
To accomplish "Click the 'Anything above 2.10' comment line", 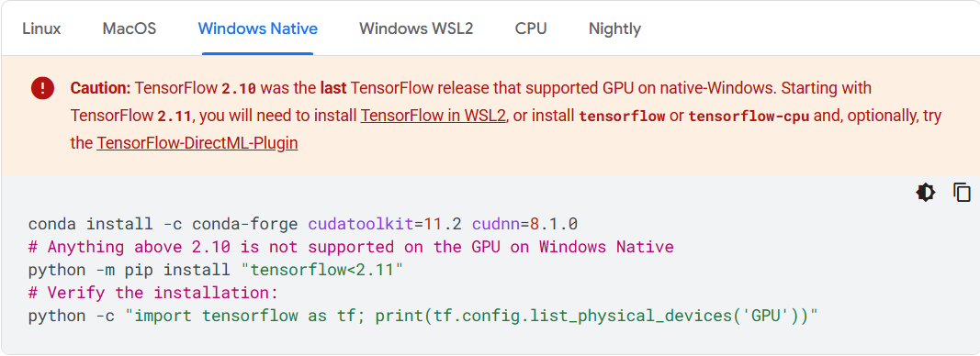I will [351, 247].
